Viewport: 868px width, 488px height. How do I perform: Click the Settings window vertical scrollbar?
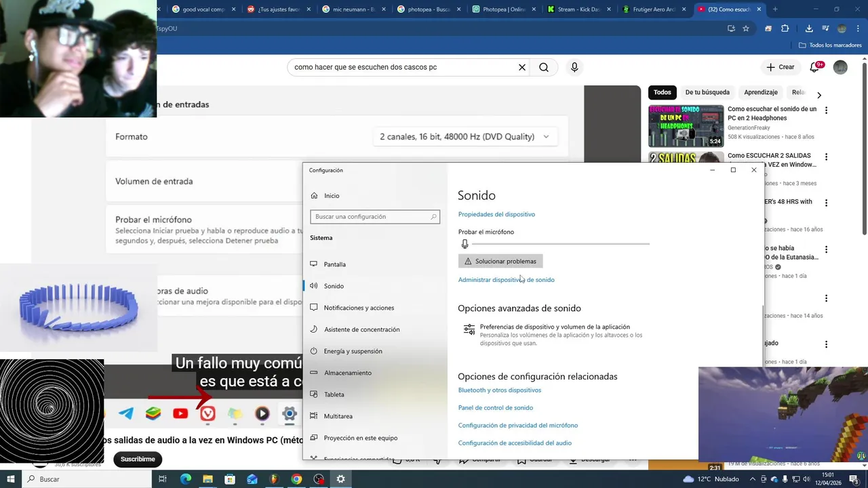point(763,335)
